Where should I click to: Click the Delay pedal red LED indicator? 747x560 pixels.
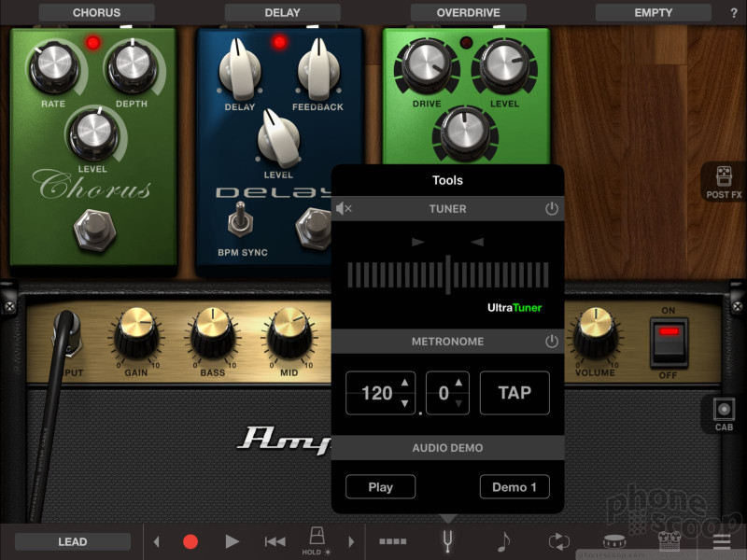(279, 42)
